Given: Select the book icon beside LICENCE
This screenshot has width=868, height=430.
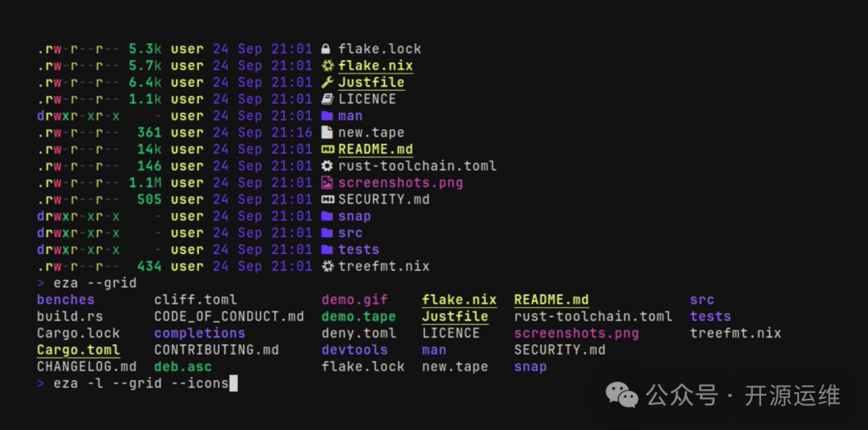Looking at the screenshot, I should click(x=326, y=100).
